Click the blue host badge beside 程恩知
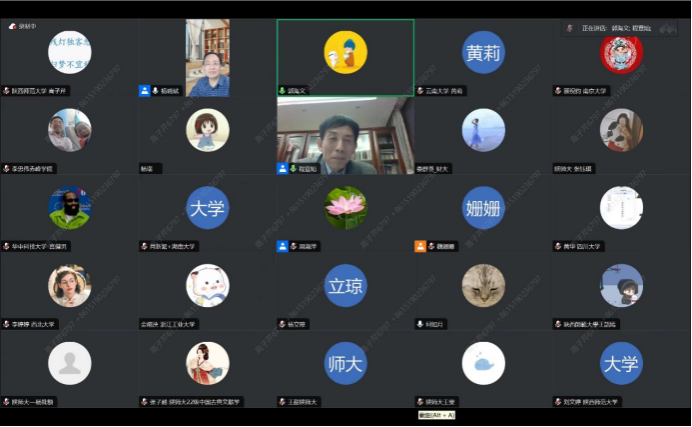Viewport: 692px width, 427px height. point(282,168)
